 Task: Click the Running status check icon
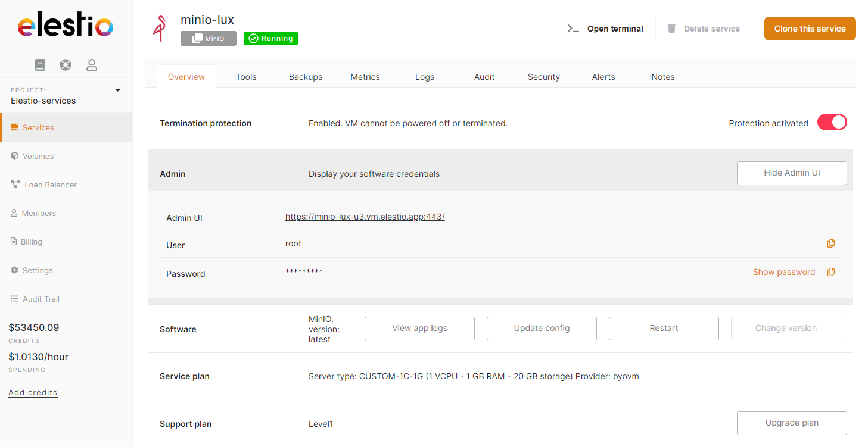click(253, 39)
